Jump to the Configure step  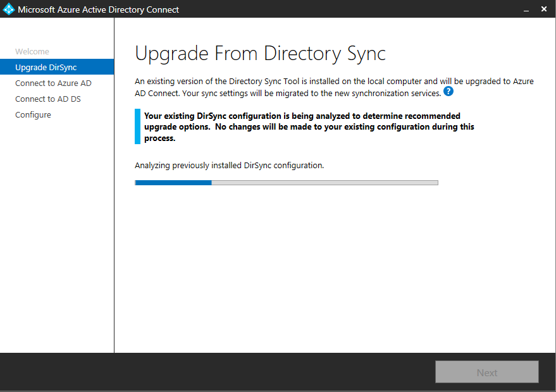coord(33,115)
